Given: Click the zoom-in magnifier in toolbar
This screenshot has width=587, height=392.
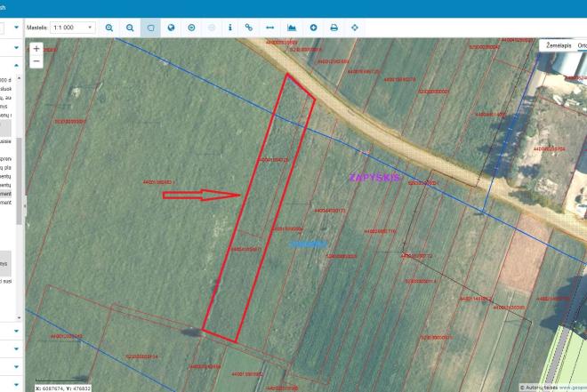Looking at the screenshot, I should pyautogui.click(x=109, y=28).
